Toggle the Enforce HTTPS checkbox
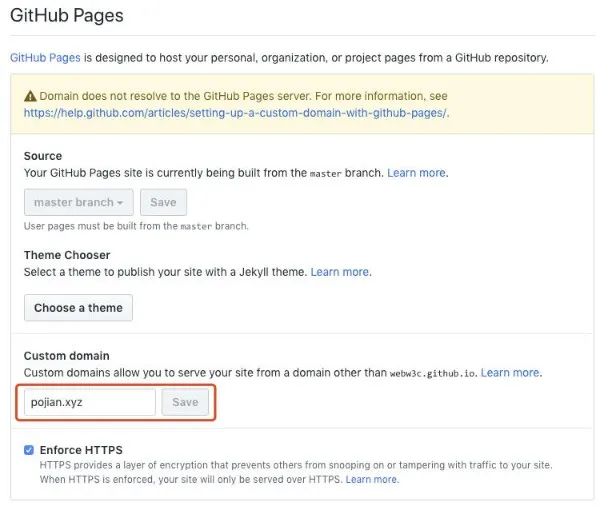The width and height of the screenshot is (612, 522). tap(29, 450)
